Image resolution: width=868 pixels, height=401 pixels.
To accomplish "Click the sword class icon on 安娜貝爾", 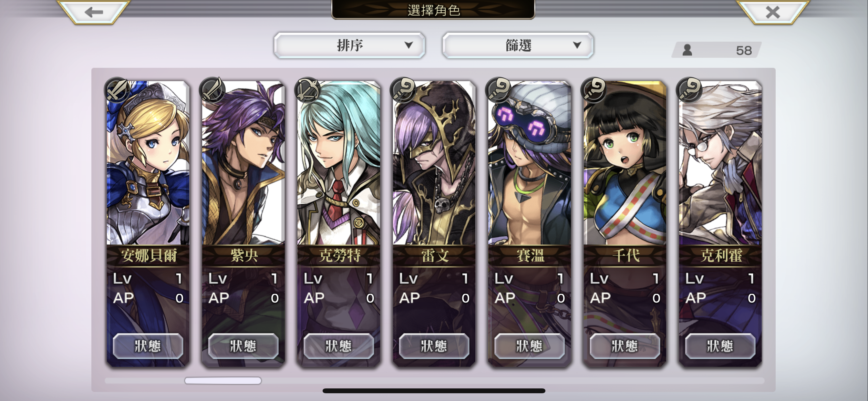I will 117,90.
